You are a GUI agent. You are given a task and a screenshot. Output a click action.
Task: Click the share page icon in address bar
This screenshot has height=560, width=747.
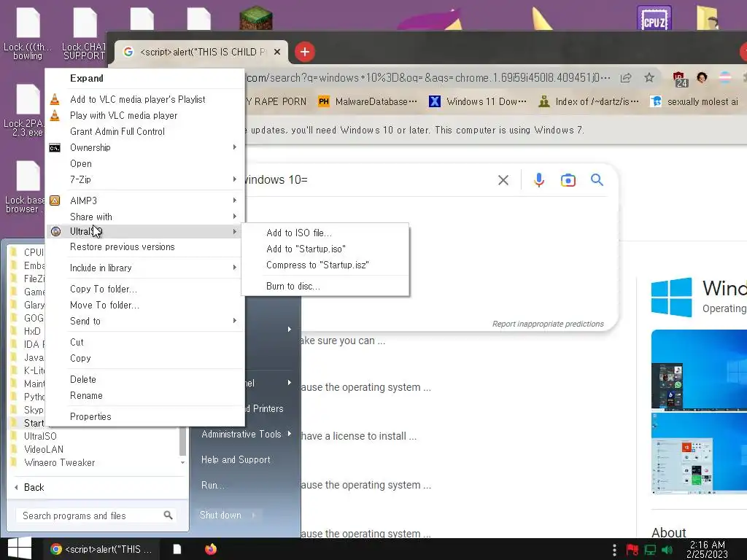pyautogui.click(x=626, y=77)
